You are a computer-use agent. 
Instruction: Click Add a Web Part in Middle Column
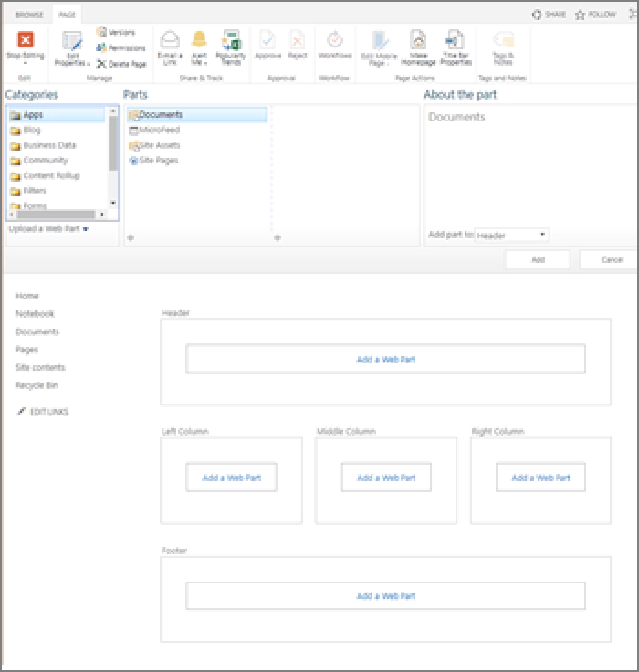coord(386,477)
